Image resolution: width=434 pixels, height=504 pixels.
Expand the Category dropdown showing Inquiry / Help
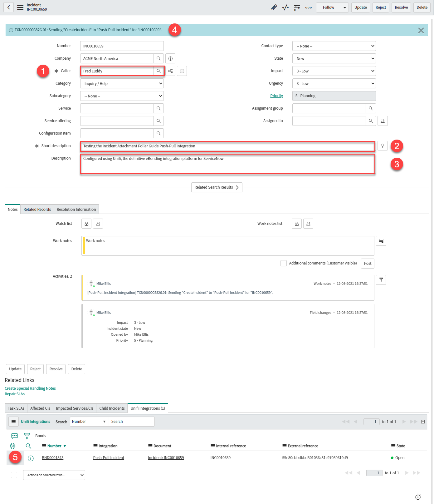[x=122, y=83]
